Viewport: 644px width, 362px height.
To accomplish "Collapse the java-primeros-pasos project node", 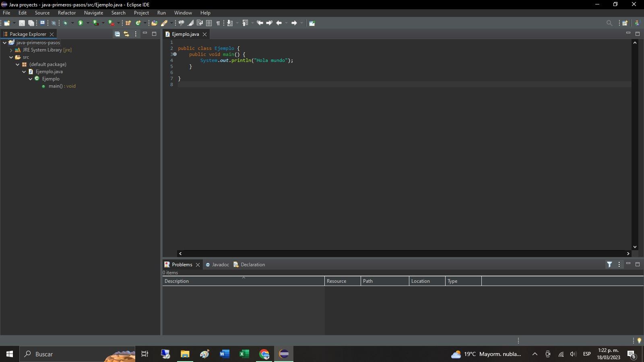I will pyautogui.click(x=4, y=43).
